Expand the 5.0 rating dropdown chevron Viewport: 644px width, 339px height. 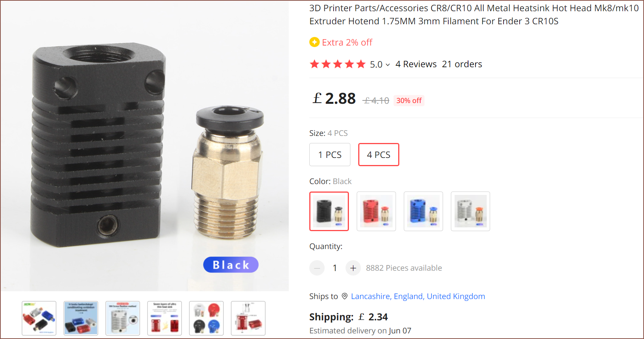click(388, 65)
